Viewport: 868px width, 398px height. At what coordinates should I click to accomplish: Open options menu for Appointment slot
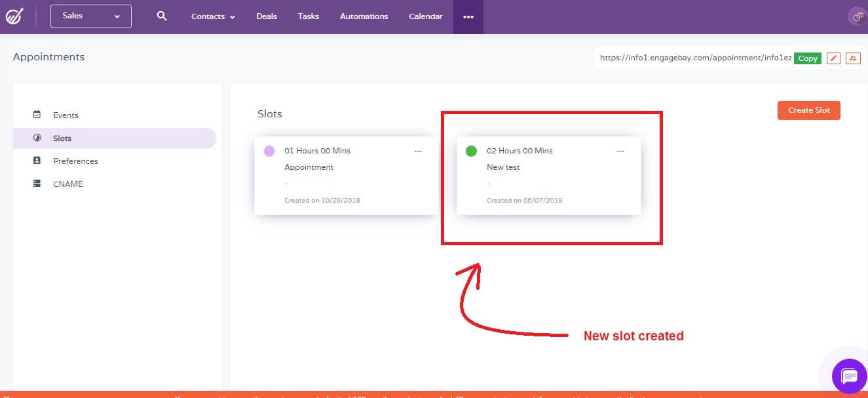coord(418,151)
